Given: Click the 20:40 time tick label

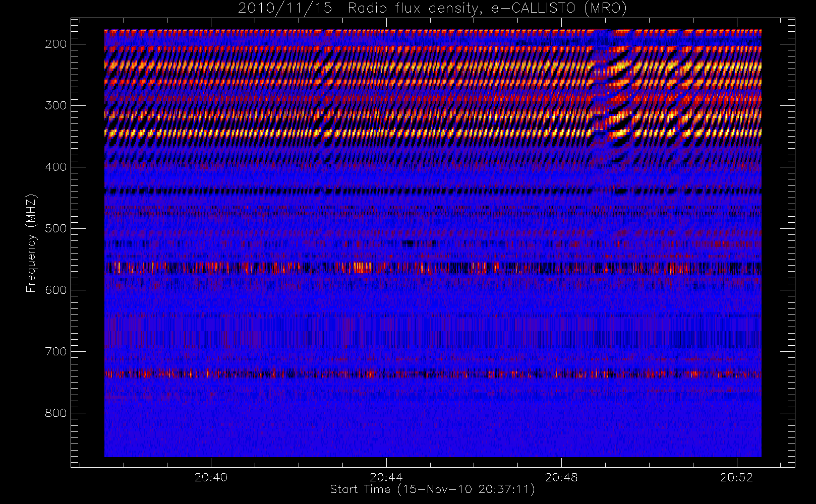Looking at the screenshot, I should coord(211,477).
